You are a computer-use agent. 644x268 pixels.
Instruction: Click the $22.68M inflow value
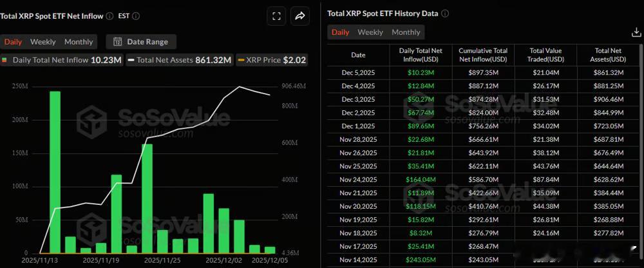[421, 139]
